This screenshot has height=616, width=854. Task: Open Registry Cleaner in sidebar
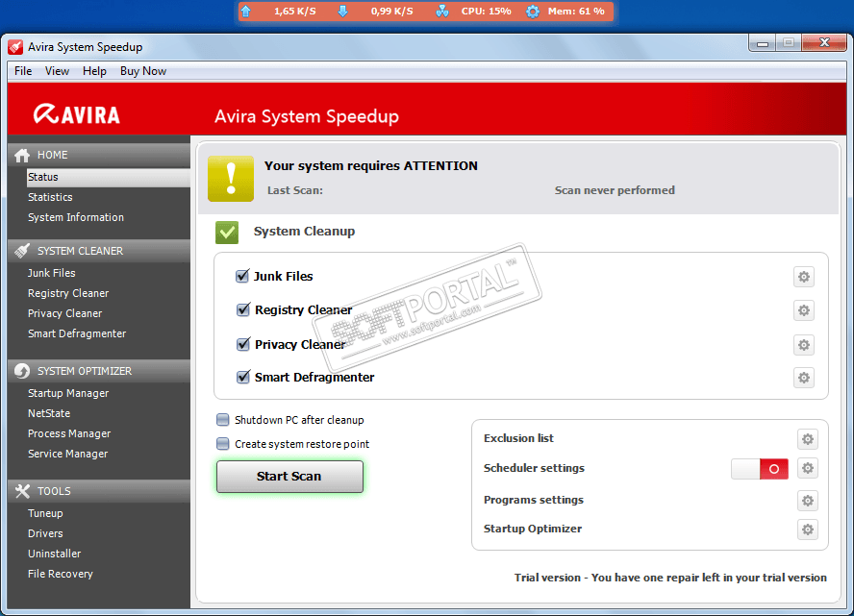click(68, 293)
